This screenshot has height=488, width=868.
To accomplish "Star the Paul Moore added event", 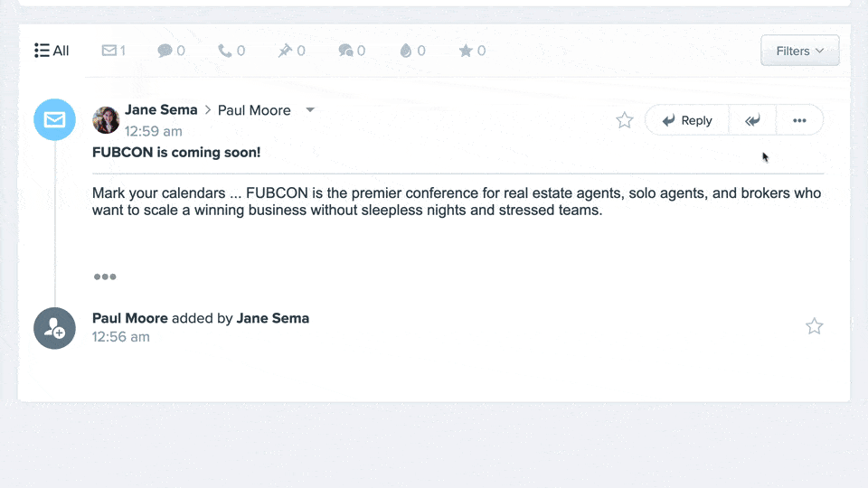I will click(815, 326).
